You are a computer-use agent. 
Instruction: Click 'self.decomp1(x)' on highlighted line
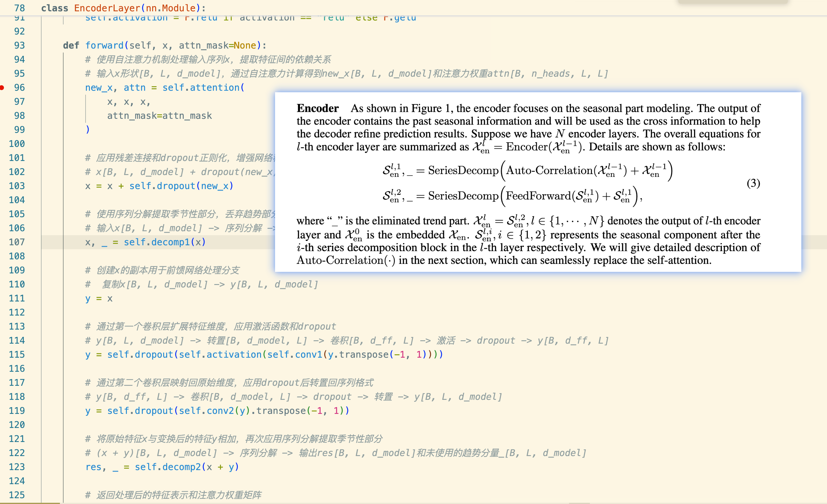coord(164,242)
